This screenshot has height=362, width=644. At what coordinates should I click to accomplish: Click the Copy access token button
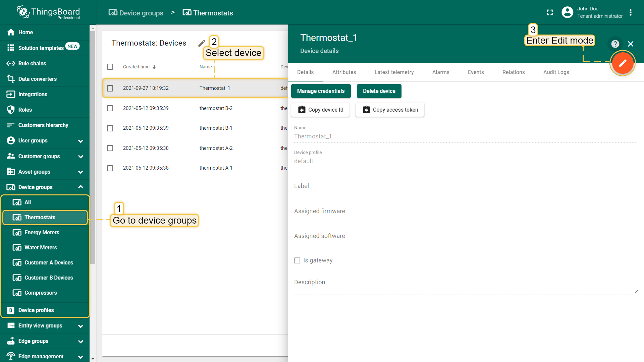point(390,110)
